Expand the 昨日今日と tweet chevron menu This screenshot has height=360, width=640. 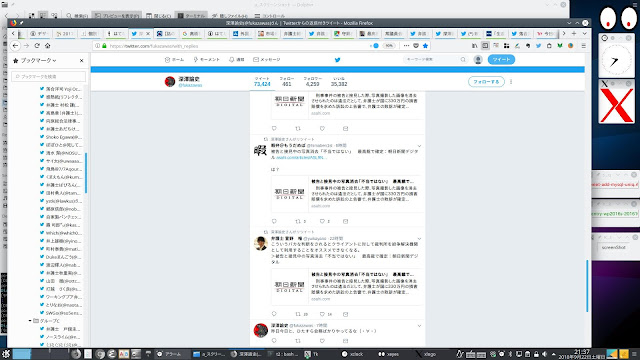(x=419, y=326)
